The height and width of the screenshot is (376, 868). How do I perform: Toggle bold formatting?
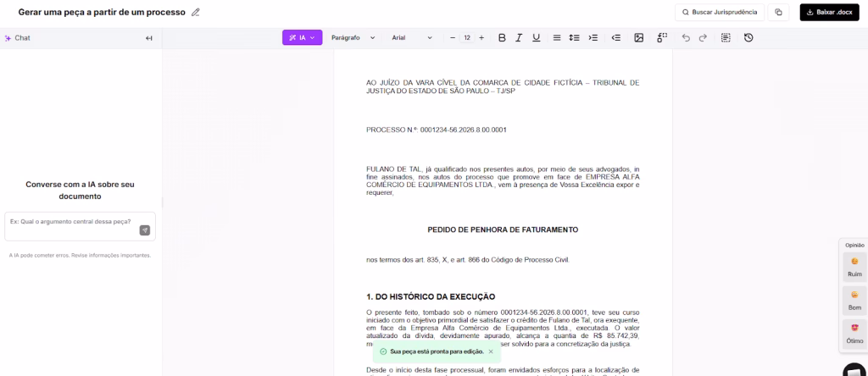502,37
